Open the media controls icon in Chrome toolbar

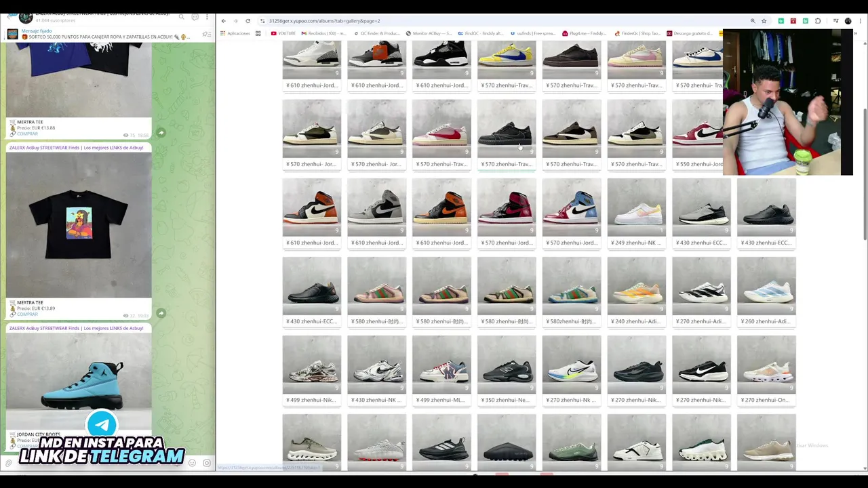click(835, 21)
